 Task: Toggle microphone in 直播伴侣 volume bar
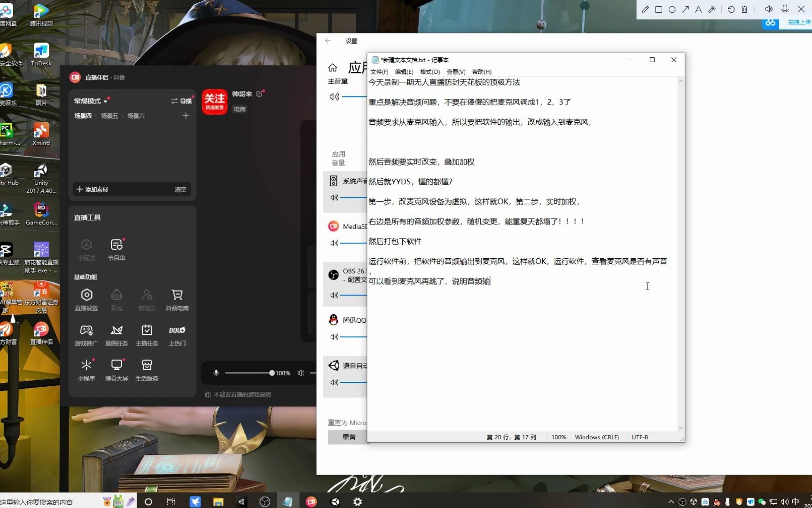pos(216,373)
